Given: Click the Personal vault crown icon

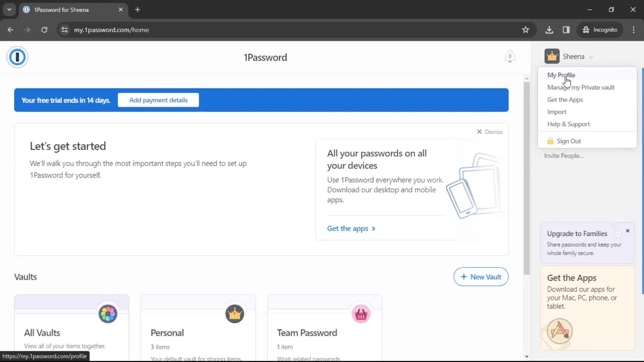Looking at the screenshot, I should (234, 314).
